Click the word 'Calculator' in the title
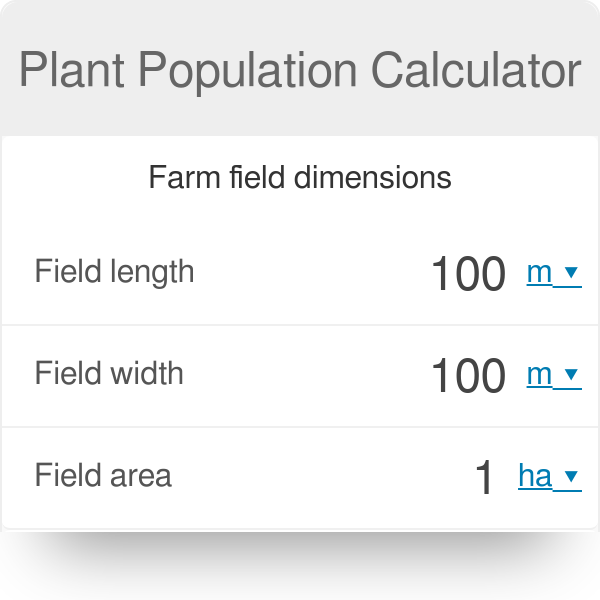Screen dimensions: 600x600 [476, 70]
